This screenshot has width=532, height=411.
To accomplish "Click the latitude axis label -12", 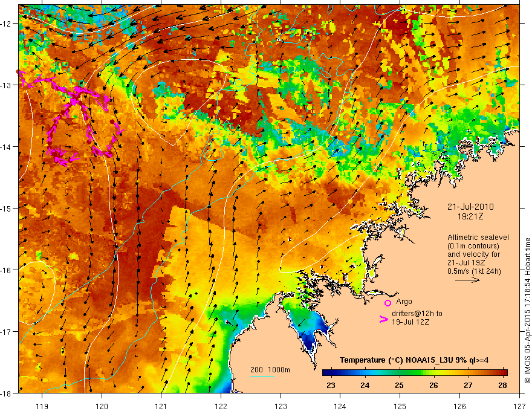I will point(7,24).
